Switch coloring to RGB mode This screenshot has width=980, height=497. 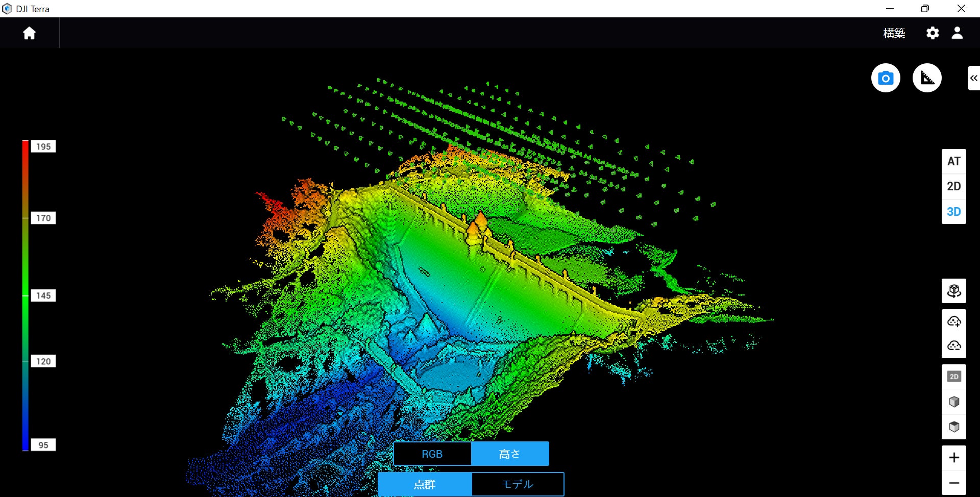coord(432,454)
